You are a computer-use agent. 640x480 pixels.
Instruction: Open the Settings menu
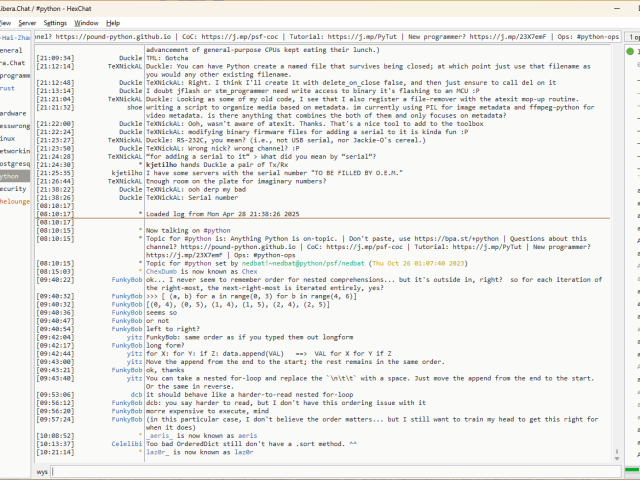[x=56, y=22]
